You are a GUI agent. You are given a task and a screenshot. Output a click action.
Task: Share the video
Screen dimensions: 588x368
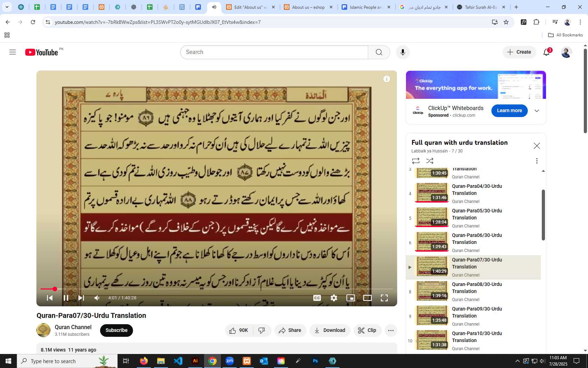(290, 330)
